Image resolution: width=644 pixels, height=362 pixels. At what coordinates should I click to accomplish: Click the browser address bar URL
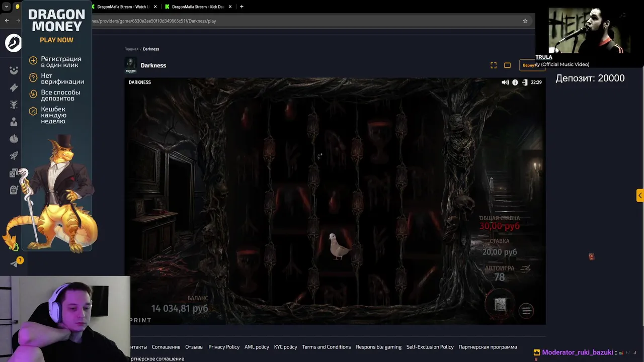pyautogui.click(x=154, y=21)
